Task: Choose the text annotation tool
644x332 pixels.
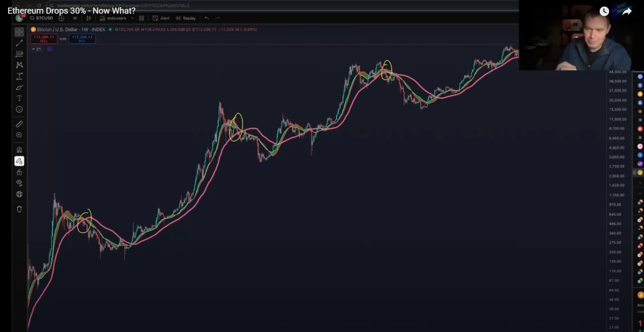Action: pyautogui.click(x=19, y=98)
